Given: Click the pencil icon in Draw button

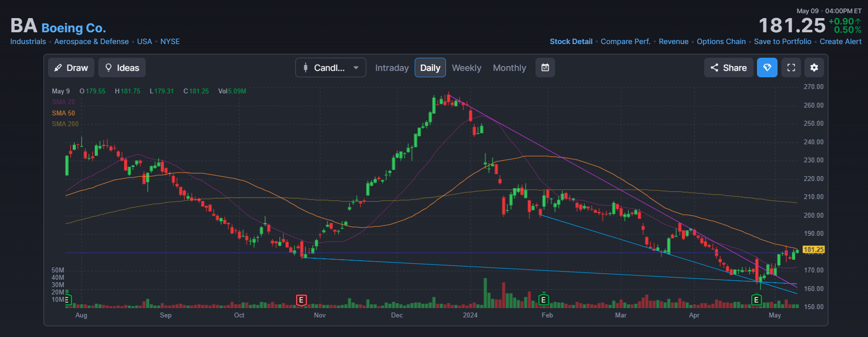Looking at the screenshot, I should pos(58,67).
